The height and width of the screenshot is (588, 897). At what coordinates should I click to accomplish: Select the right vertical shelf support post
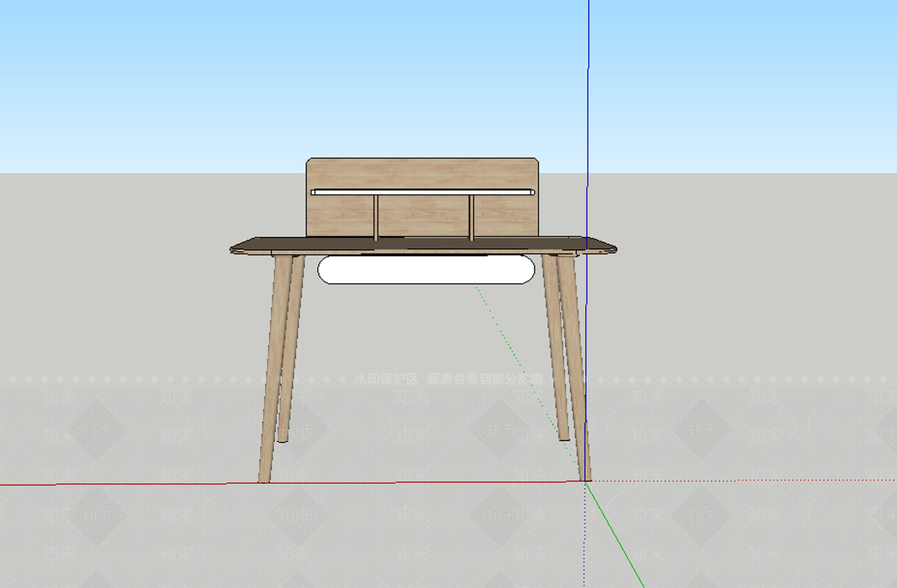coord(471,217)
